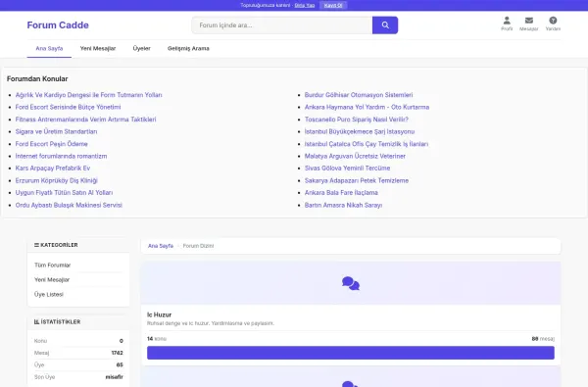
Task: Open topic 'Ford Escort Serisinde Bütçe Yönetimi'
Action: coord(68,107)
